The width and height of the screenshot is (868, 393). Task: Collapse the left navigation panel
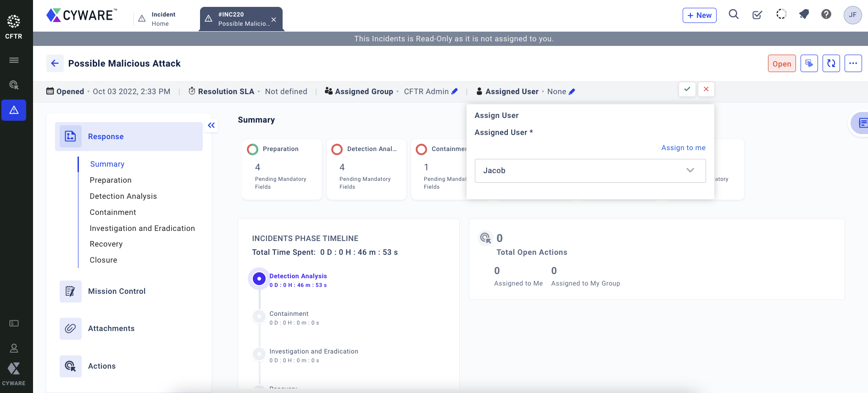point(211,125)
